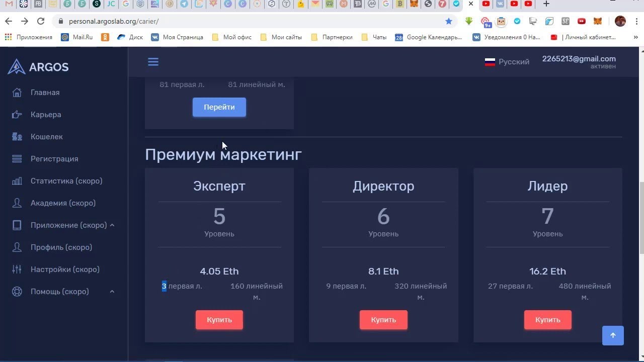Click the ARGOS logo icon

[x=16, y=66]
